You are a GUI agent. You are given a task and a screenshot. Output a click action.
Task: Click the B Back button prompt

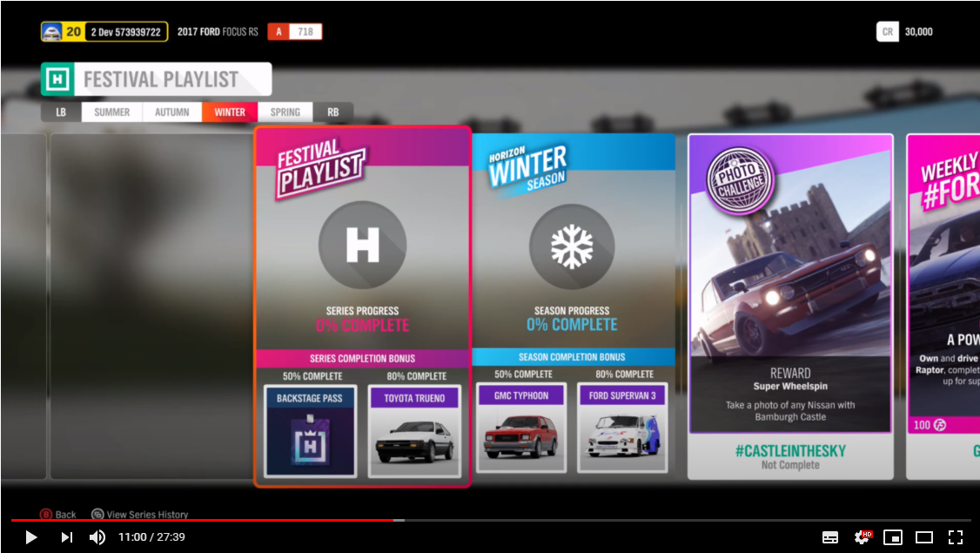click(x=58, y=514)
